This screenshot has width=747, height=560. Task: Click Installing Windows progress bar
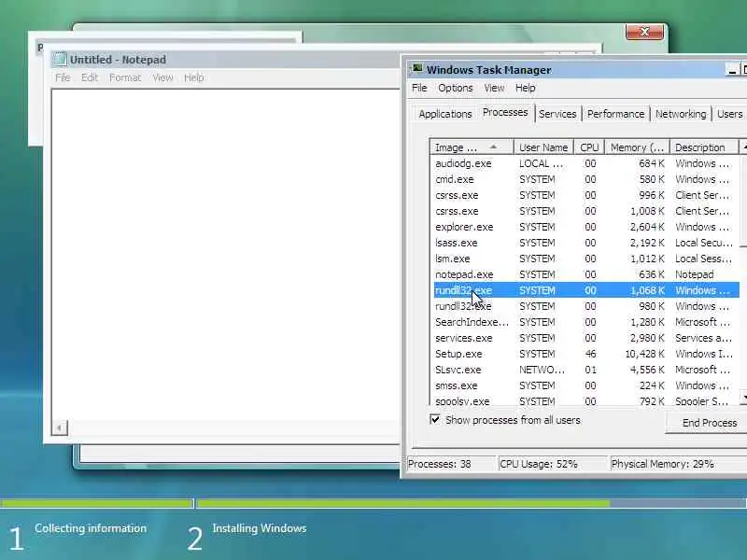pos(472,503)
